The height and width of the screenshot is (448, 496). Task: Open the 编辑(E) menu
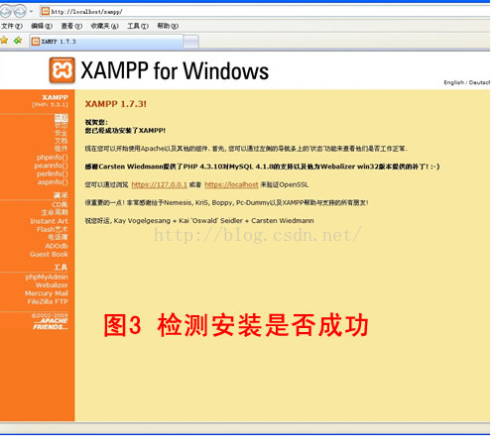click(x=42, y=26)
